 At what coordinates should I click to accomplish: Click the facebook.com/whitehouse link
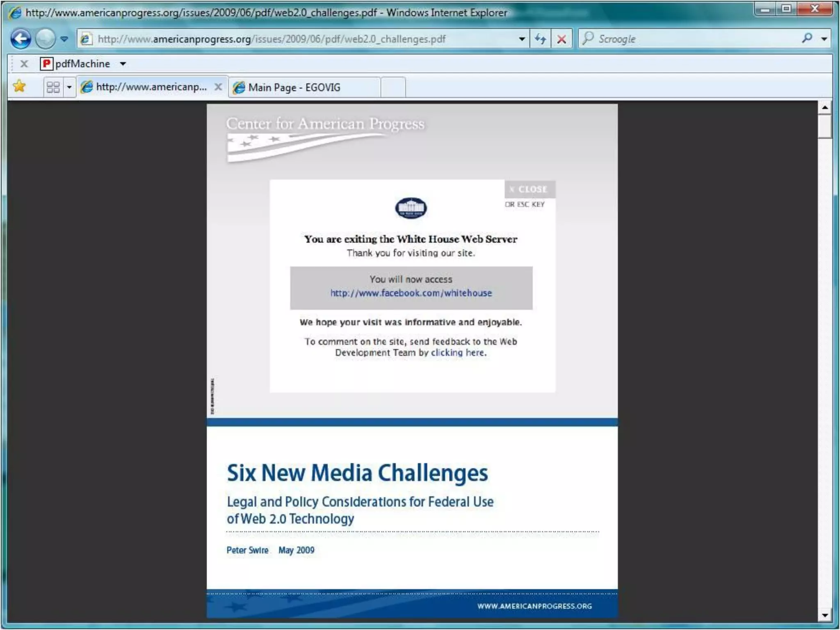[411, 293]
